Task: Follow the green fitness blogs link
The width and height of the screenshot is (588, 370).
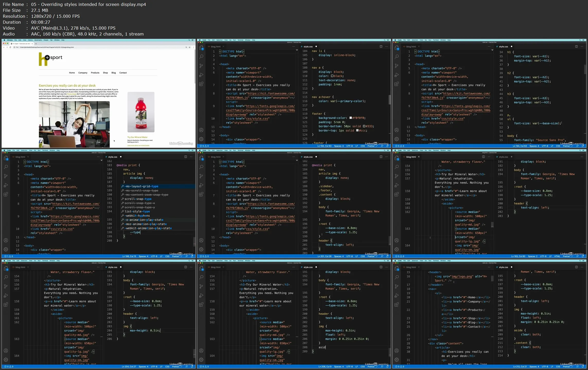Action: tap(71, 94)
